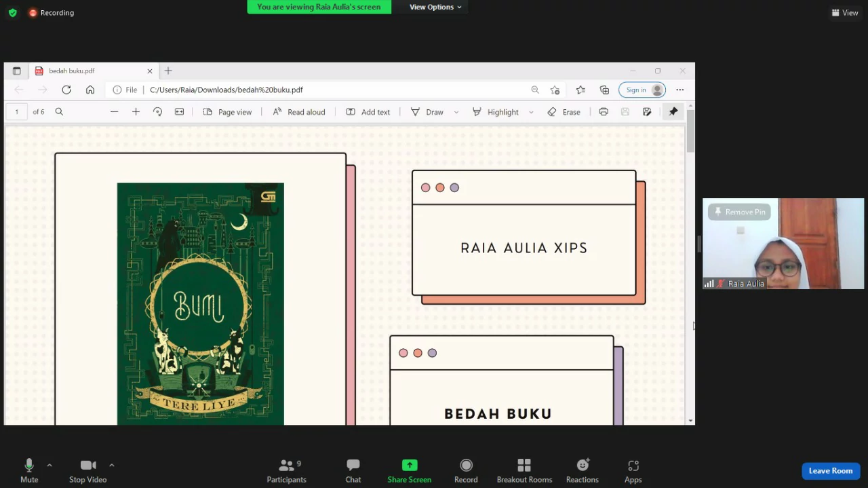Click the address bar file path
Screen dimensions: 868x488
tap(226, 90)
